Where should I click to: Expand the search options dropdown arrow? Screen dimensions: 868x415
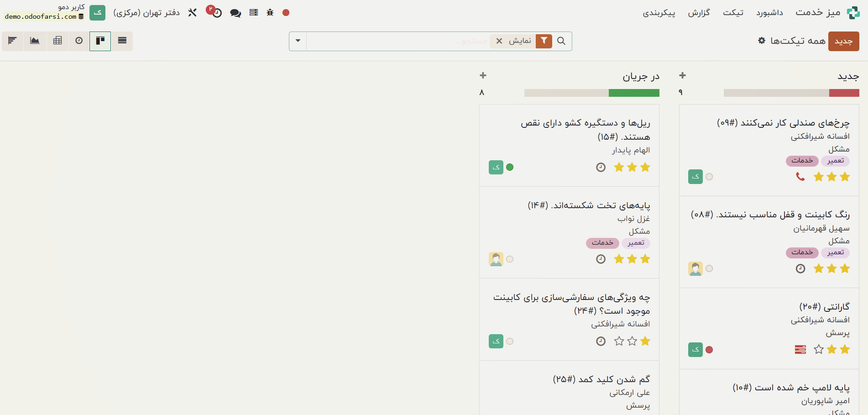click(298, 41)
